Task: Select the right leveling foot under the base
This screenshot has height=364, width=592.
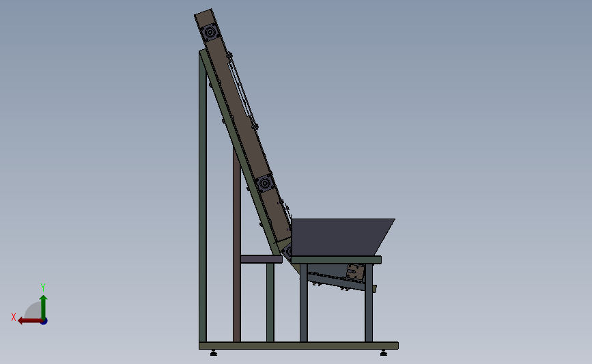Action: 384,352
